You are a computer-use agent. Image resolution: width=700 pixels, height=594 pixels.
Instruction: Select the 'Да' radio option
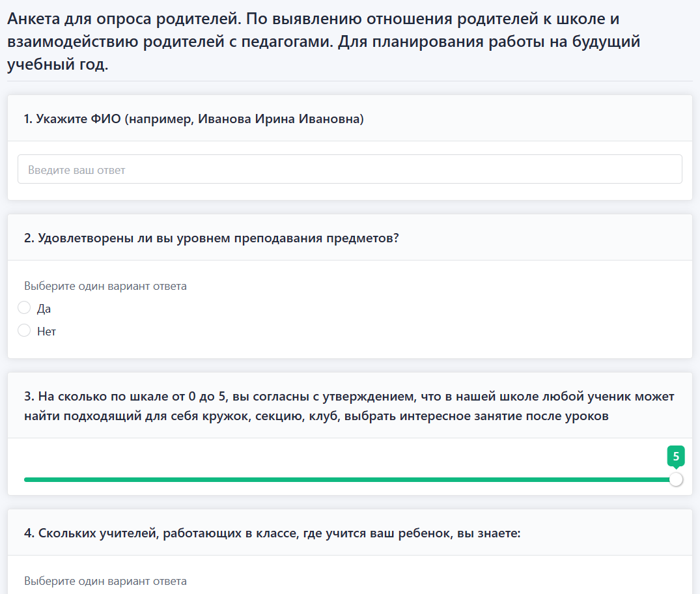tap(24, 307)
